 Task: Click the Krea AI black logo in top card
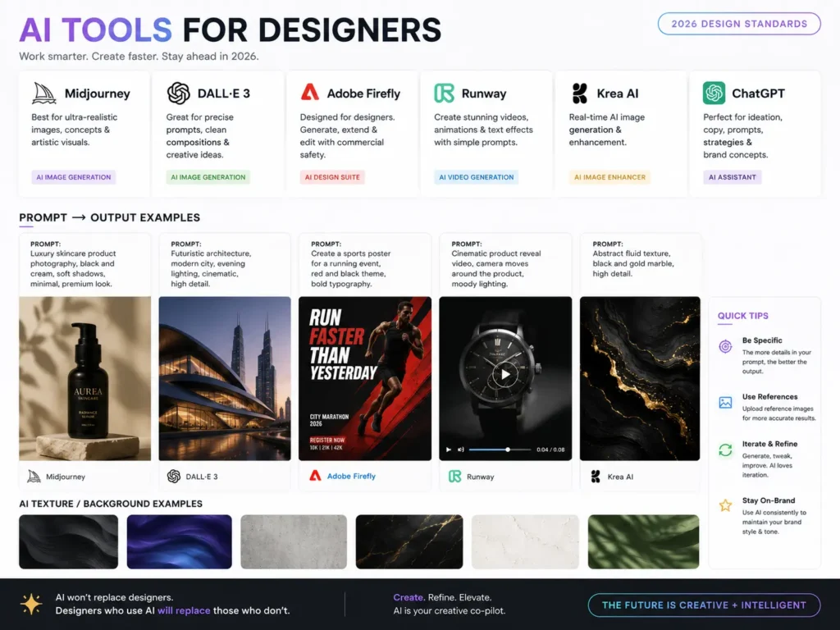point(579,94)
